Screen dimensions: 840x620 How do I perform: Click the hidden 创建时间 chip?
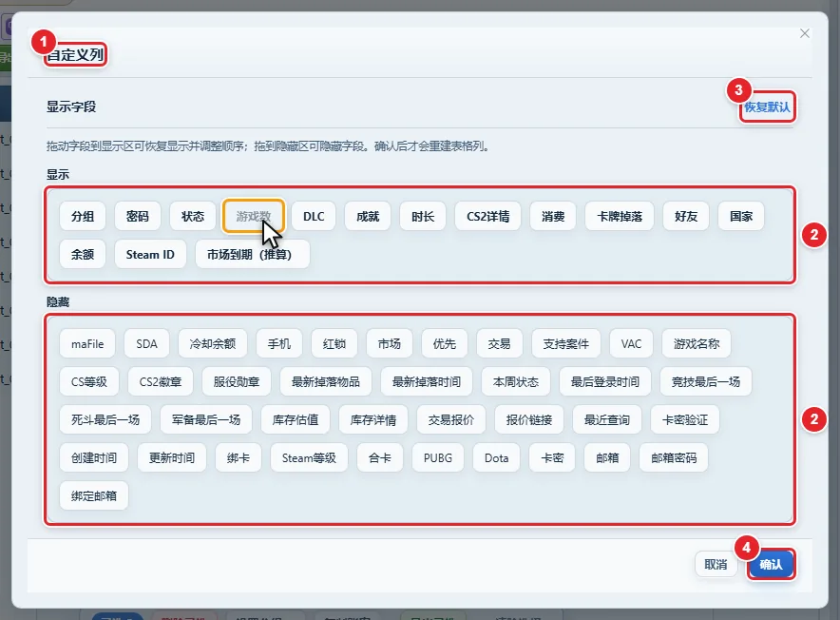pyautogui.click(x=94, y=458)
